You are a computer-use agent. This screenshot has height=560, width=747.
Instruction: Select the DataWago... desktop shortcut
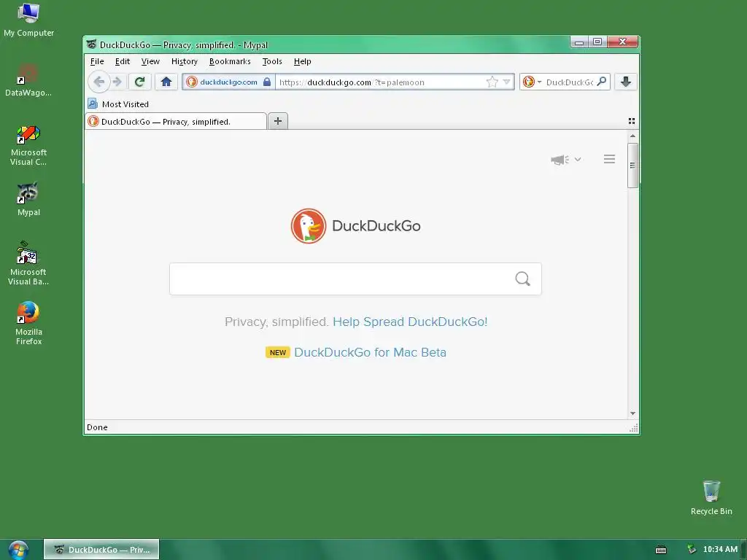coord(28,80)
